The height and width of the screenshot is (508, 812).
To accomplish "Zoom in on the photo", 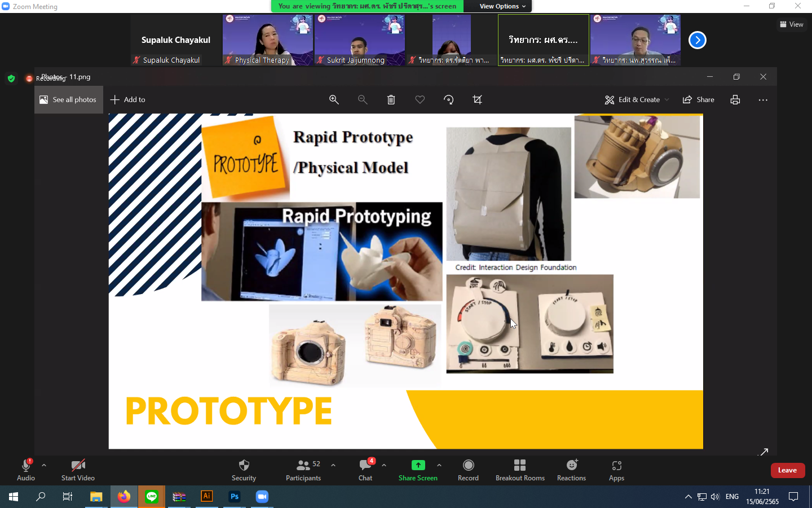I will (334, 100).
